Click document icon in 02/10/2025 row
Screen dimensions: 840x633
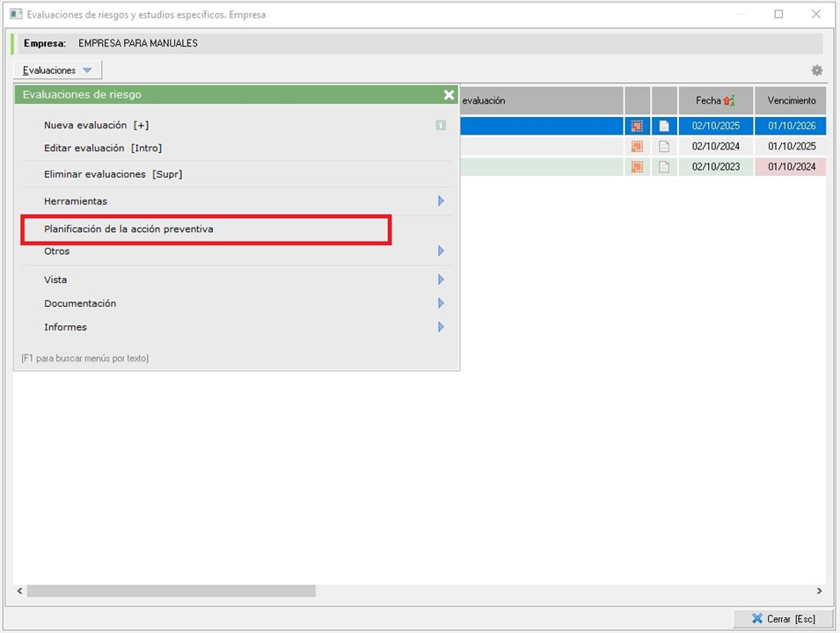click(664, 126)
